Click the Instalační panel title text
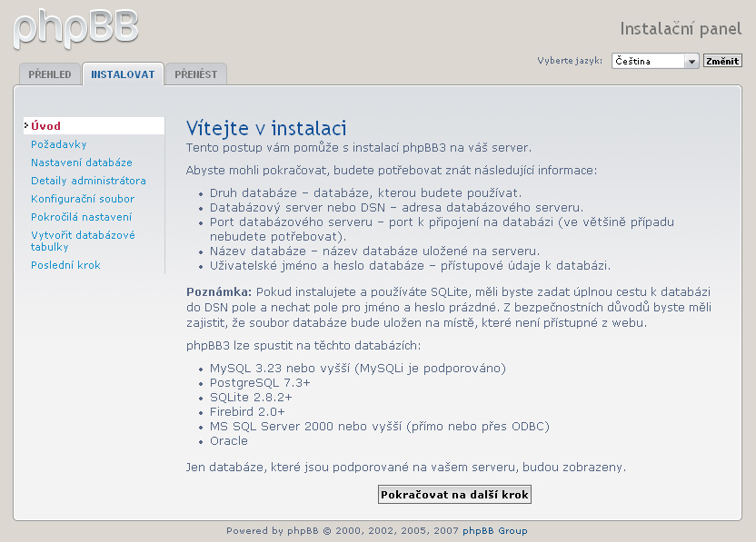This screenshot has height=542, width=756. point(681,29)
